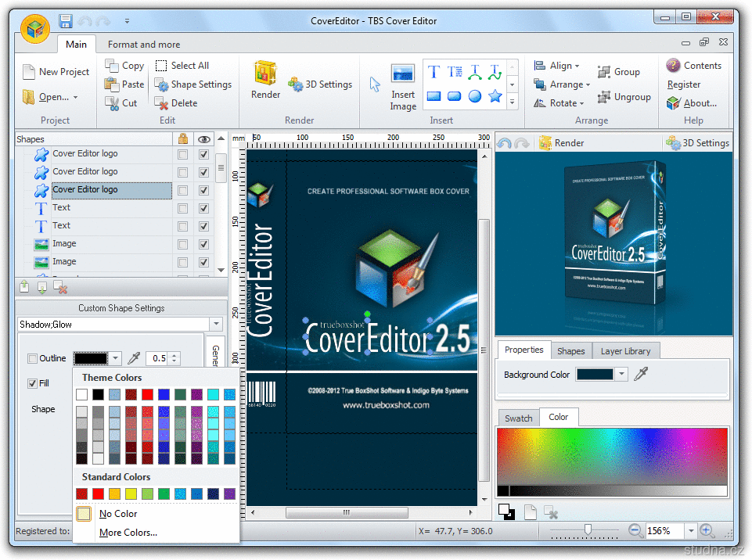
Task: Uncheck the Fill checkbox
Action: 32,383
